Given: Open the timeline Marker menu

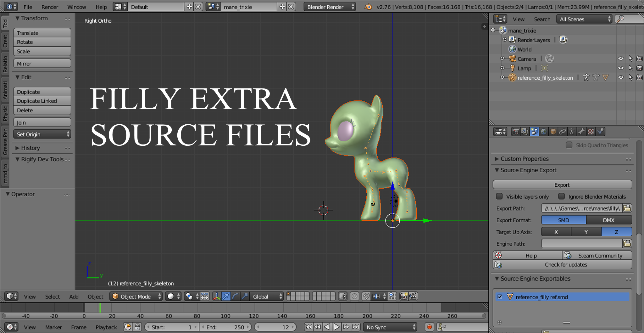Looking at the screenshot, I should coord(53,327).
